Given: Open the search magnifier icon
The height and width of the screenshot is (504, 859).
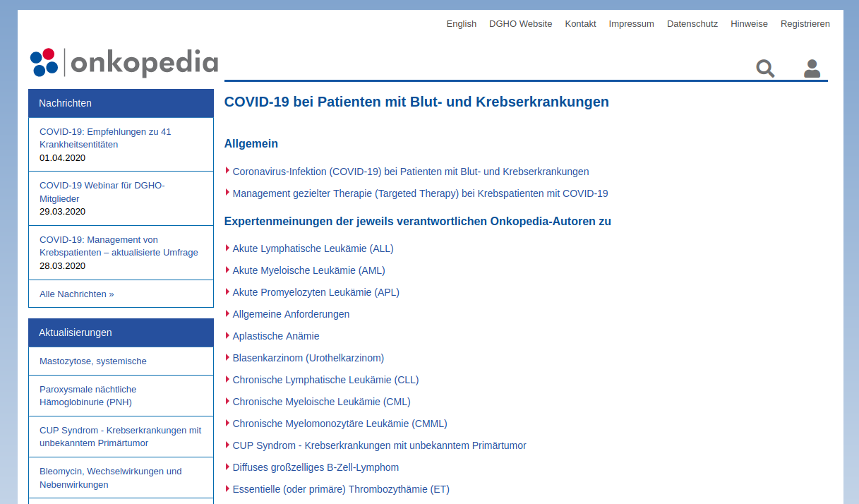Looking at the screenshot, I should point(765,68).
